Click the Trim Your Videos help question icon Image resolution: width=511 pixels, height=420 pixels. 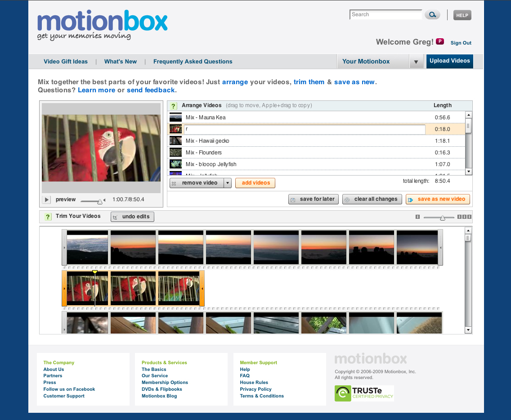[x=48, y=217]
